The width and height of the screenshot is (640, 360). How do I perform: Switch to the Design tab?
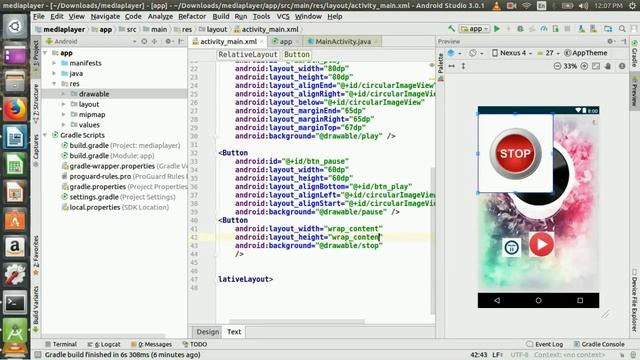pyautogui.click(x=207, y=332)
